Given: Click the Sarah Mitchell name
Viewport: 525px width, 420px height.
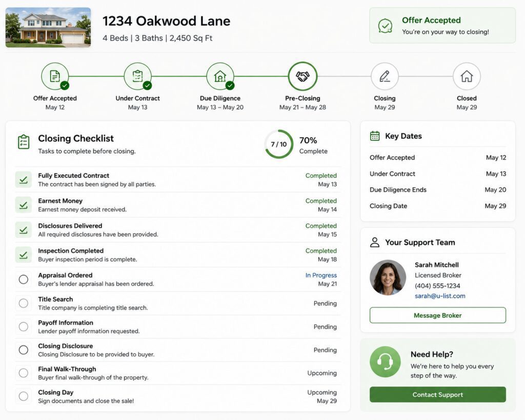Looking at the screenshot, I should pyautogui.click(x=437, y=265).
